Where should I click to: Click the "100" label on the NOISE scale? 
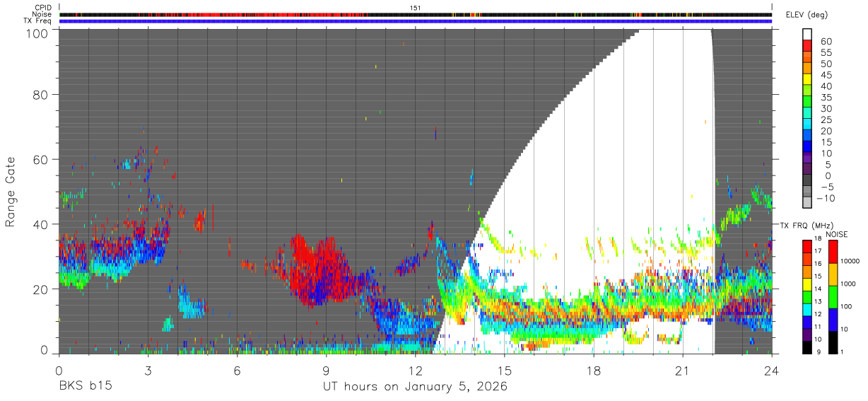pos(845,307)
